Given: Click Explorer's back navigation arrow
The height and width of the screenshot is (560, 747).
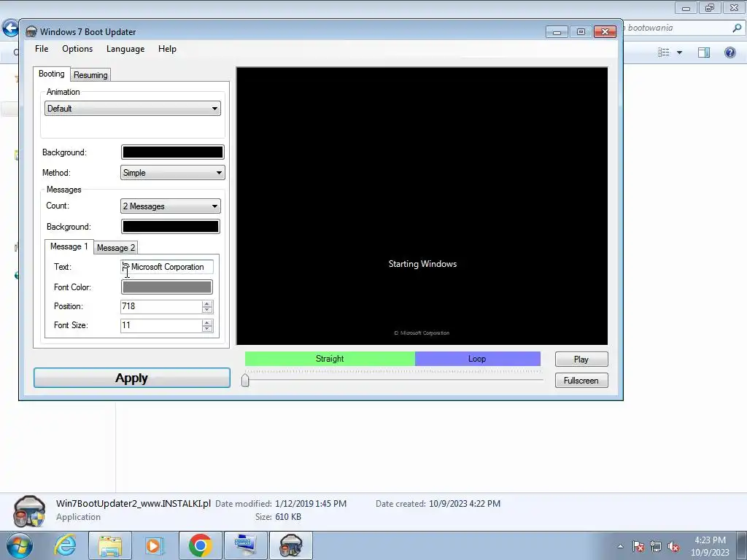Looking at the screenshot, I should click(10, 28).
